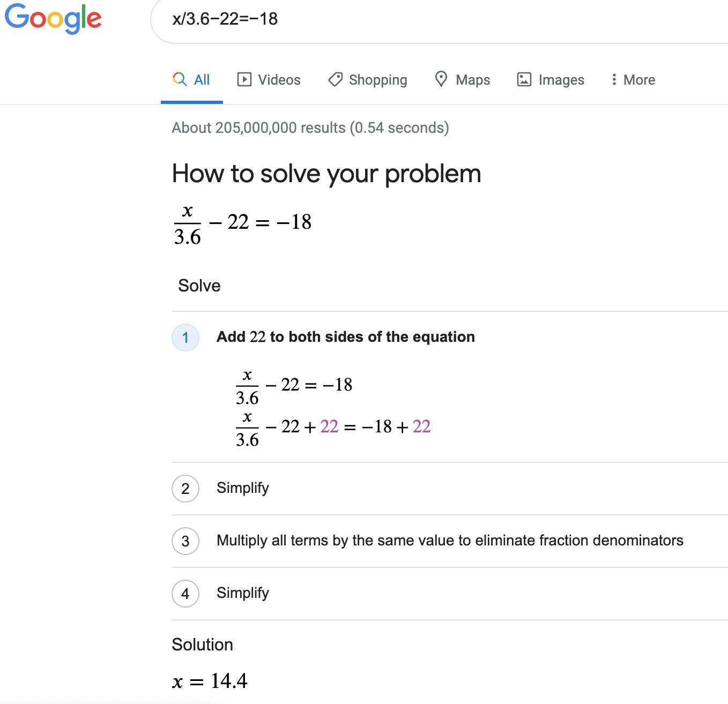Click the Shopping tag icon
This screenshot has width=728, height=704.
pos(336,79)
